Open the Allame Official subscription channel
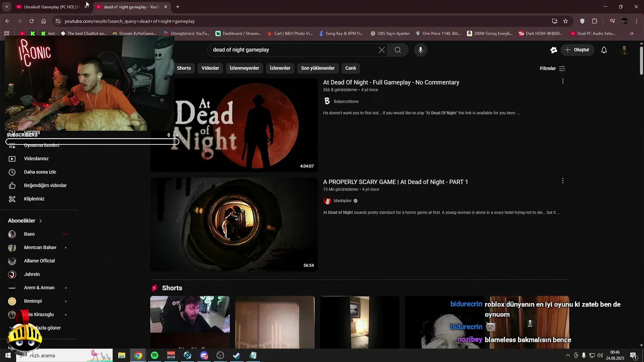 (x=39, y=261)
